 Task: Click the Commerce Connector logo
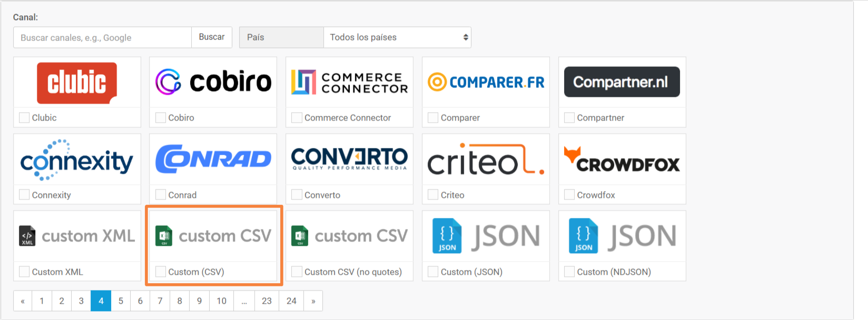(350, 83)
